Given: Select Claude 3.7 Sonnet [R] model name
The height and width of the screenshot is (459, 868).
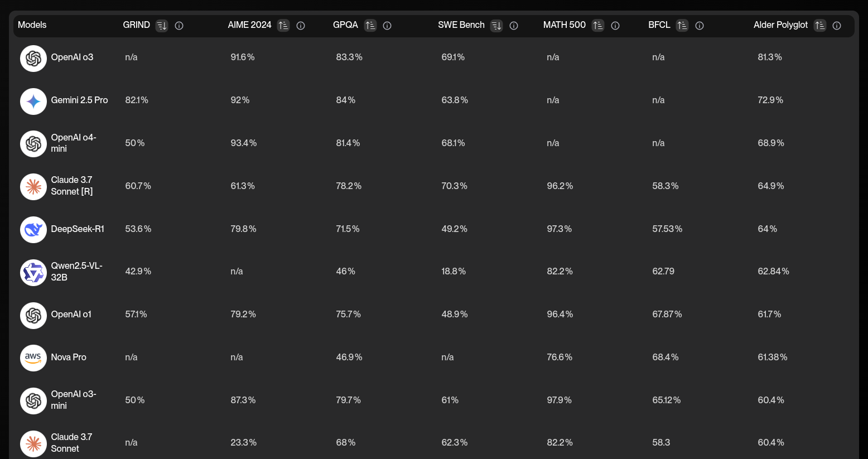Looking at the screenshot, I should click(72, 186).
